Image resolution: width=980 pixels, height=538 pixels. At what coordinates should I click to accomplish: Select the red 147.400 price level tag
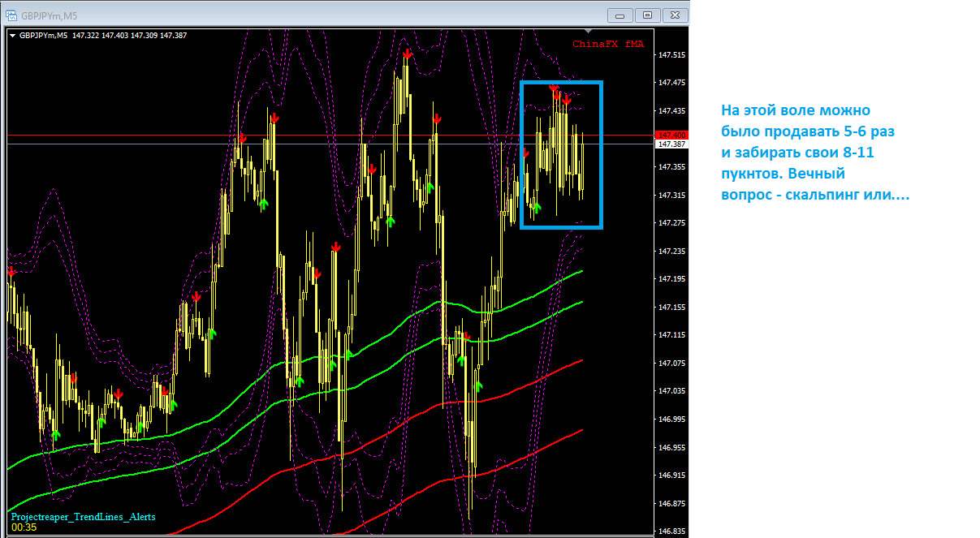click(x=673, y=135)
